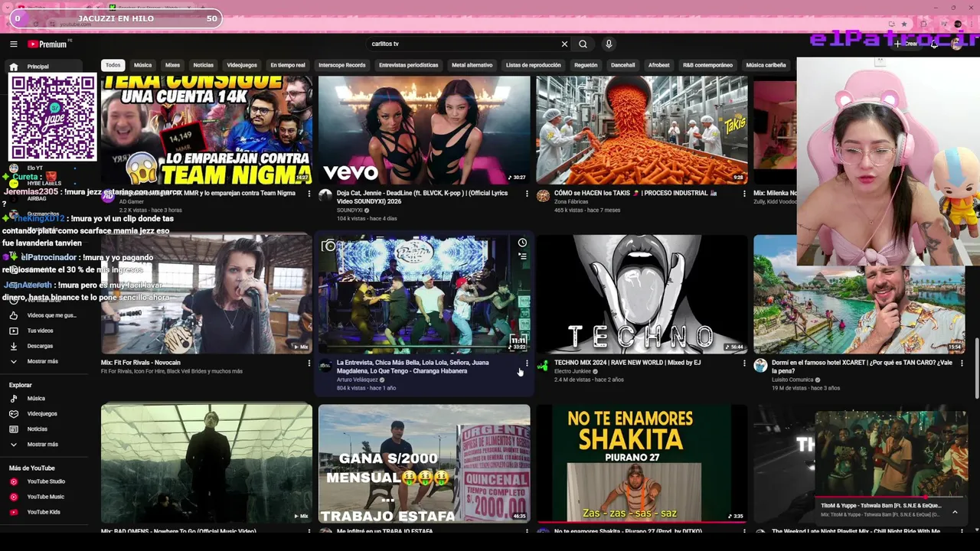Select the R&B contemporáneo chip

tap(707, 65)
